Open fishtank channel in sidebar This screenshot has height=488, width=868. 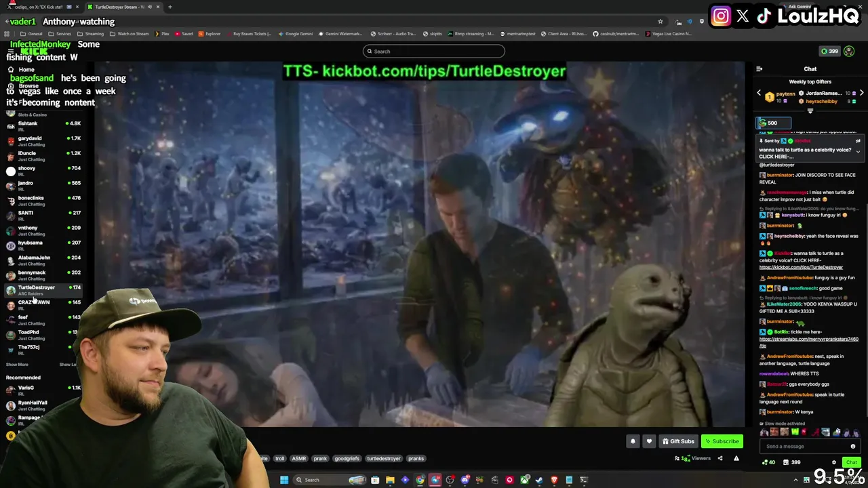point(44,125)
